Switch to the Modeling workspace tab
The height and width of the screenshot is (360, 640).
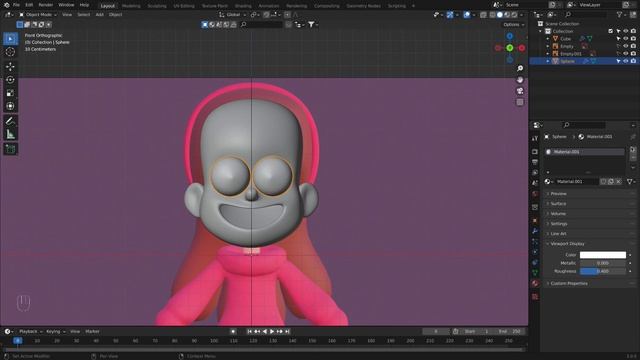click(x=131, y=6)
